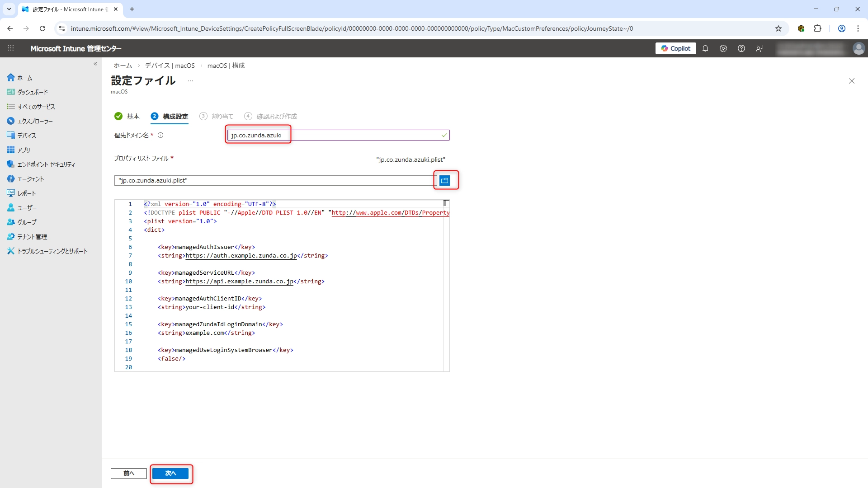
Task: Click the file browse folder icon
Action: click(x=444, y=180)
